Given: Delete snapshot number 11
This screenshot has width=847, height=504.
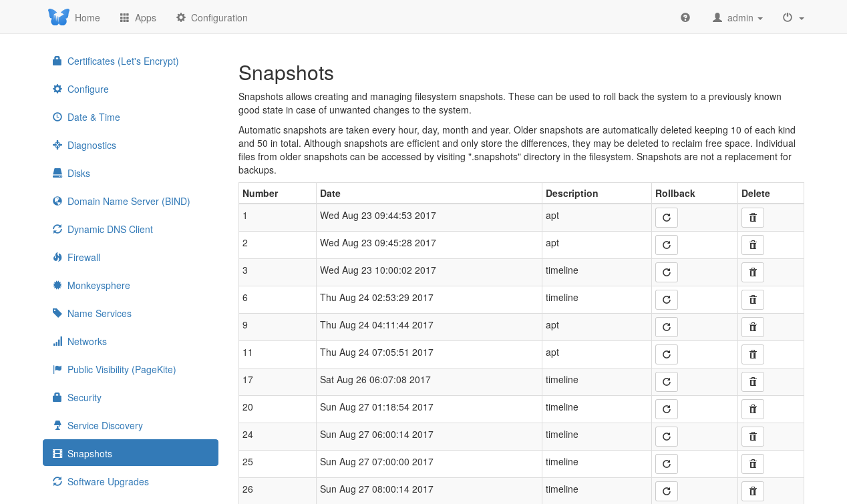Looking at the screenshot, I should [753, 354].
